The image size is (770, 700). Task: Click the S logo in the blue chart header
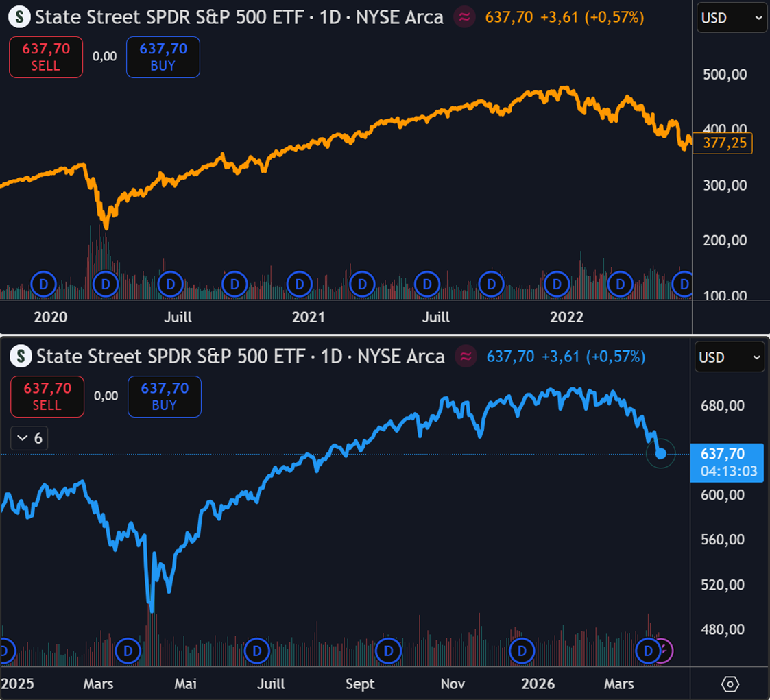point(21,357)
